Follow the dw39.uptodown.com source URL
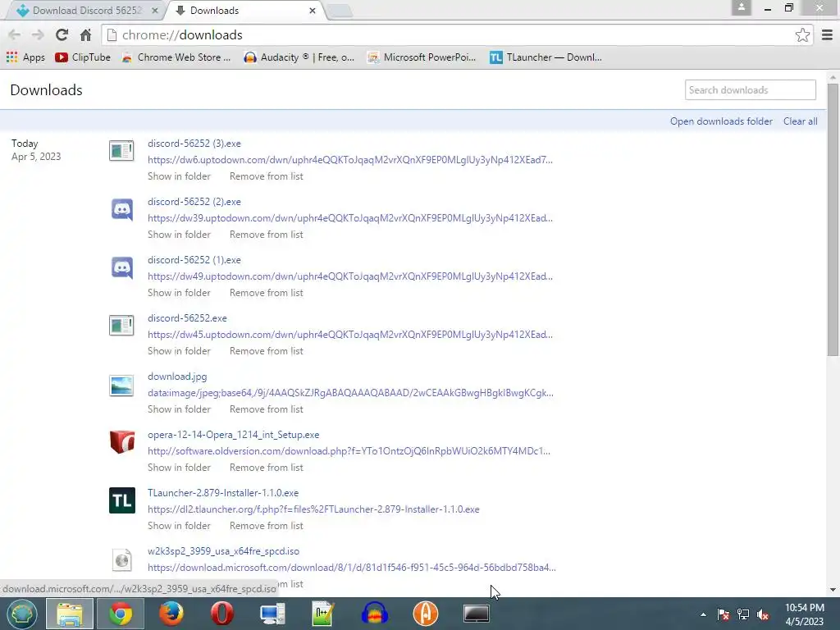This screenshot has height=630, width=840. pyautogui.click(x=349, y=218)
